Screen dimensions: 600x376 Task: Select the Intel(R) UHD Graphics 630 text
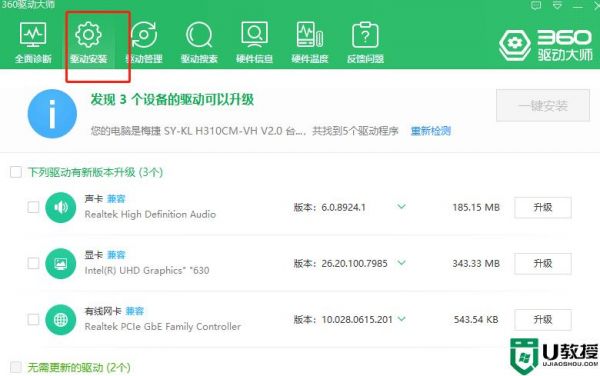pyautogui.click(x=147, y=270)
